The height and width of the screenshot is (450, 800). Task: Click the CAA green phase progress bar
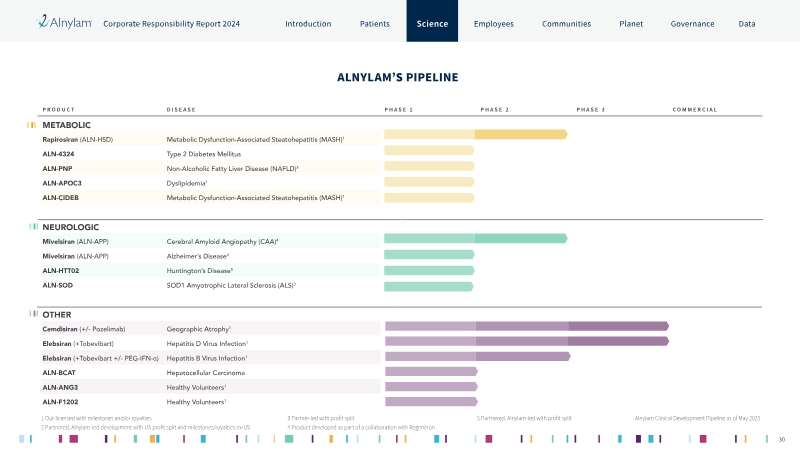pyautogui.click(x=476, y=238)
